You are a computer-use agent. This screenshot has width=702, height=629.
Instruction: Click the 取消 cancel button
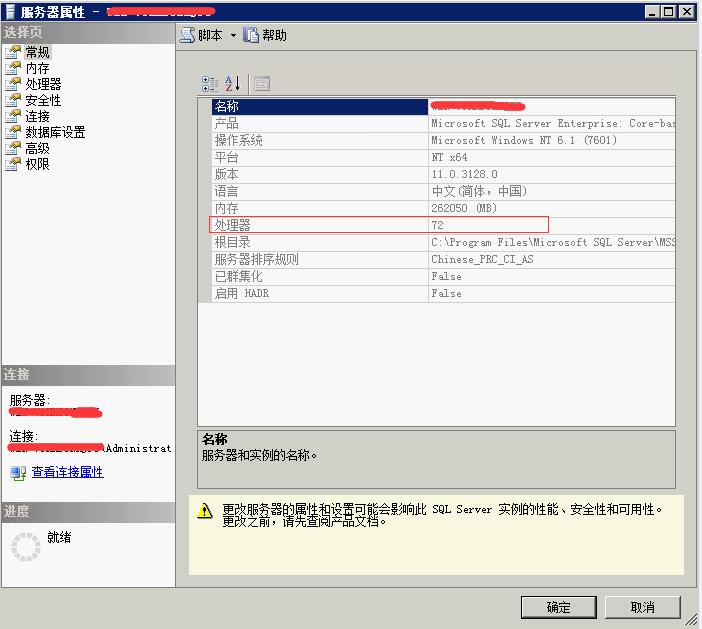click(x=642, y=608)
